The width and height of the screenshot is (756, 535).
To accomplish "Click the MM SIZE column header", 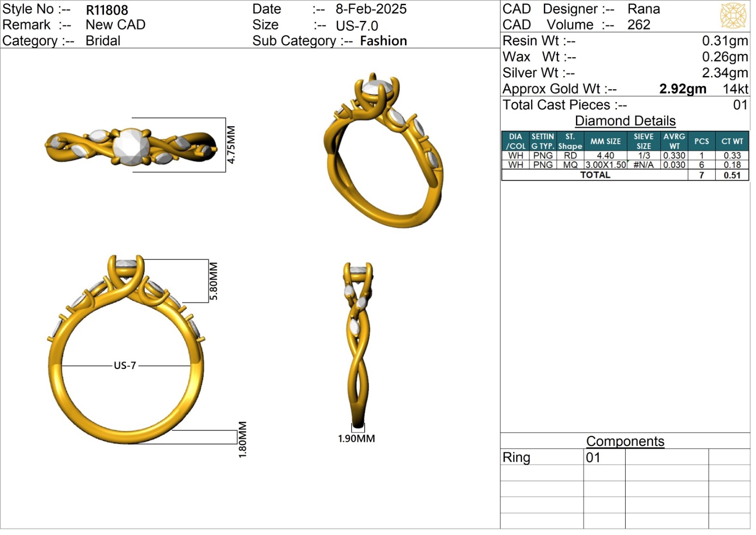I will click(x=605, y=141).
